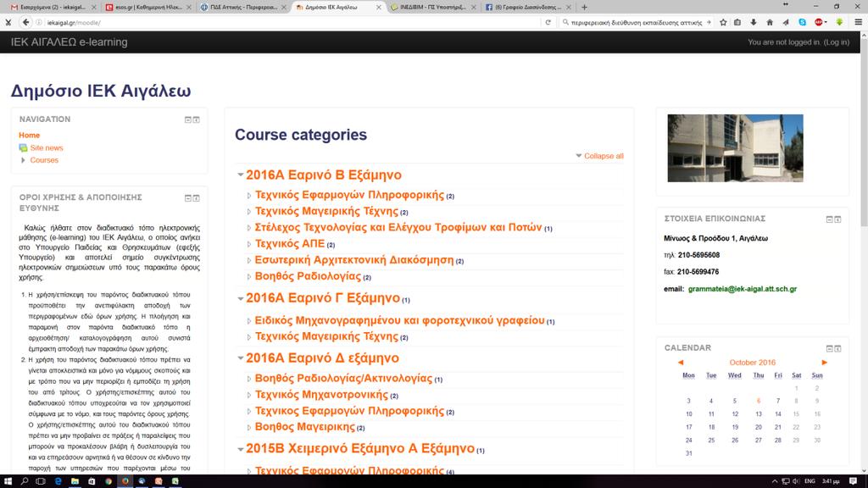This screenshot has width=868, height=488.
Task: Open File Explorer from the taskbar
Action: pos(75,481)
